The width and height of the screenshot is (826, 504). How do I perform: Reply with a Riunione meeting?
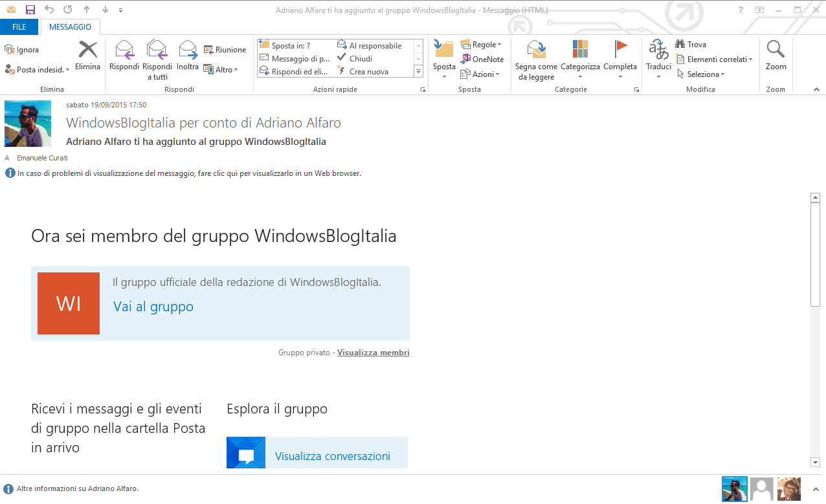click(225, 50)
